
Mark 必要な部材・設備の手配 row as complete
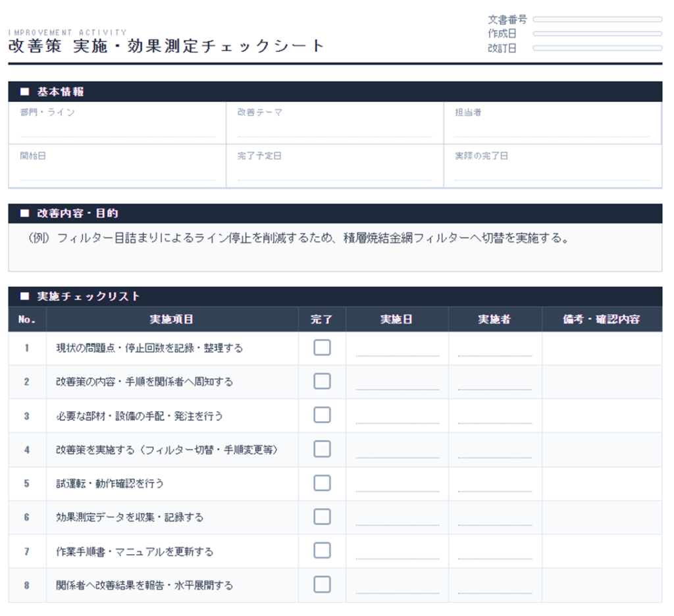322,415
